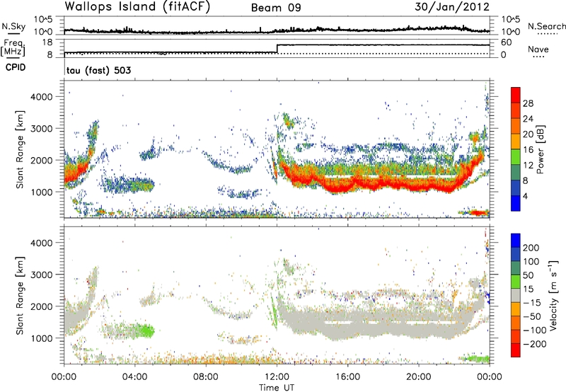Pick the bright blue top of velocity colorbar
Image resolution: width=566 pixels, height=392 pixels.
tap(516, 241)
